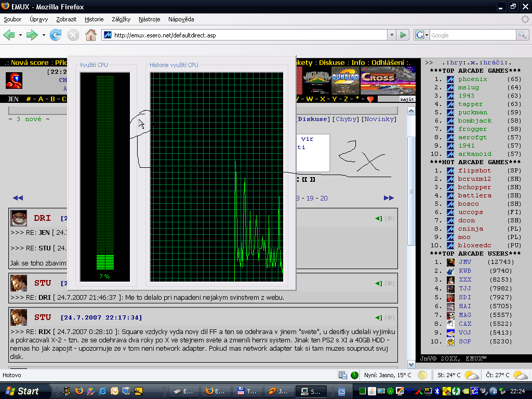Click the Google search engine icon

point(420,35)
